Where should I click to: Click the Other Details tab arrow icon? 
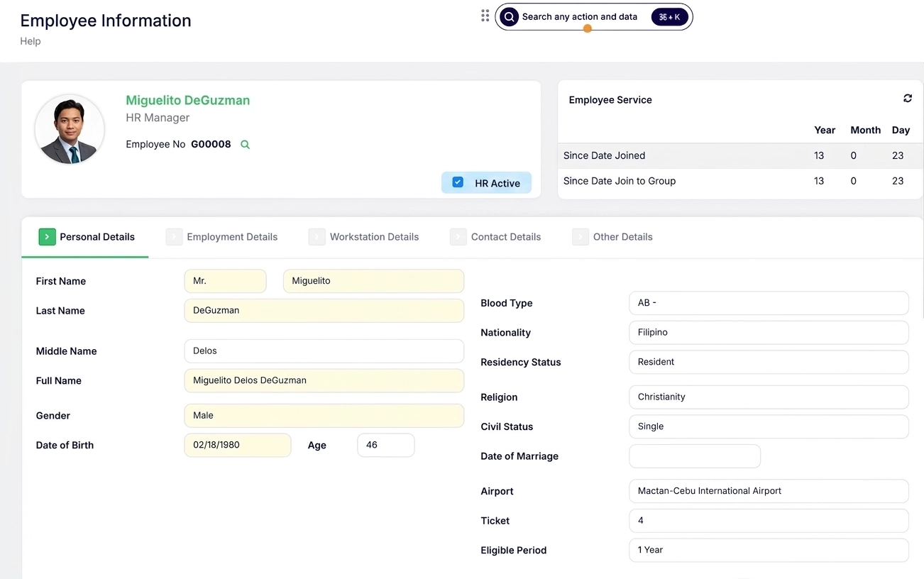581,237
